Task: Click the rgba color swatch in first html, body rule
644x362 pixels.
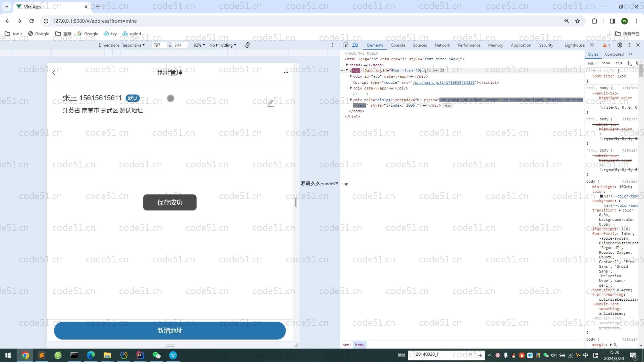Action: (x=601, y=107)
